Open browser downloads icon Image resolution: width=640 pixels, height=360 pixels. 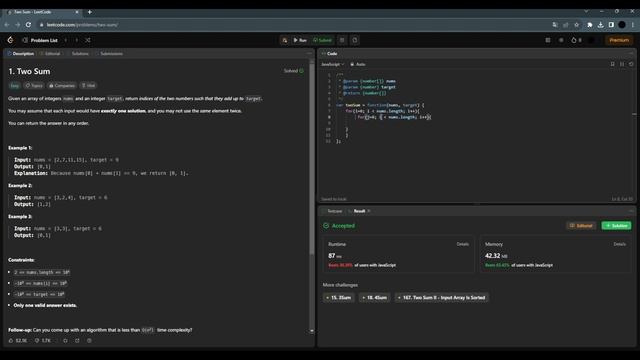coord(600,25)
